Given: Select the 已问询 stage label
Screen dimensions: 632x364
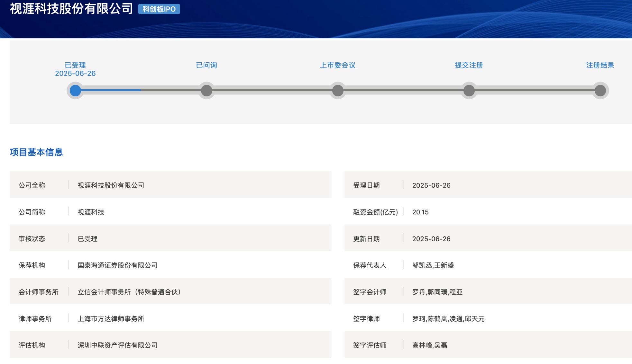Looking at the screenshot, I should point(206,65).
